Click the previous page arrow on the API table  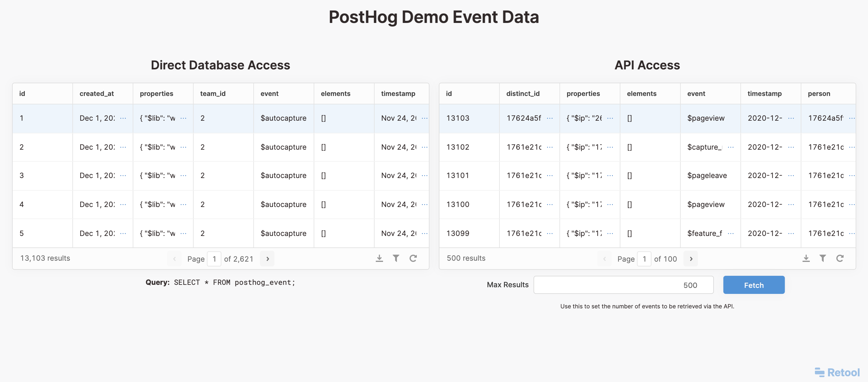tap(605, 259)
